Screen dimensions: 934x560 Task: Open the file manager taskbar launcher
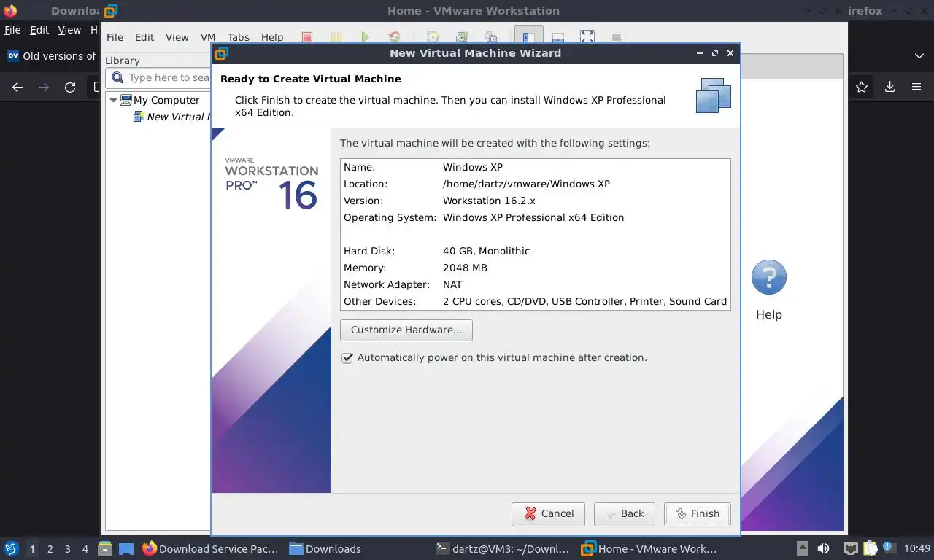(x=104, y=548)
